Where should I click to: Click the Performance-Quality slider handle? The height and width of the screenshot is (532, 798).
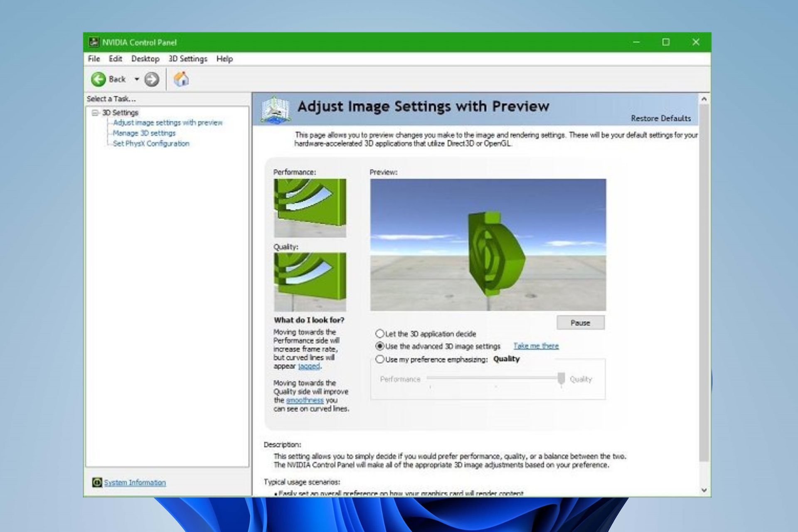pyautogui.click(x=561, y=378)
